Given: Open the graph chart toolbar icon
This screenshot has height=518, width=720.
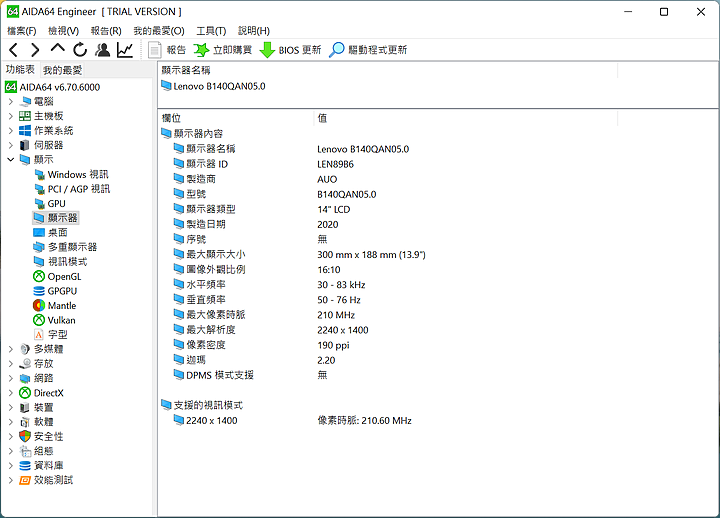Looking at the screenshot, I should [125, 50].
